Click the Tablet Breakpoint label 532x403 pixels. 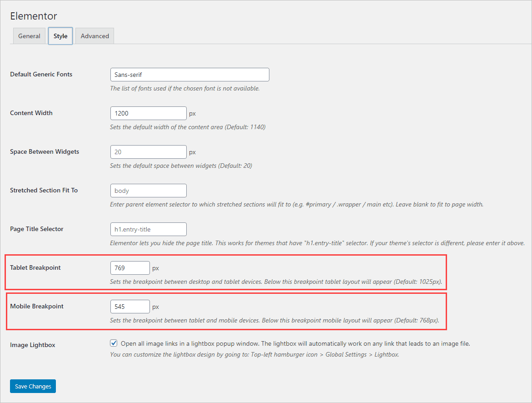pos(35,268)
